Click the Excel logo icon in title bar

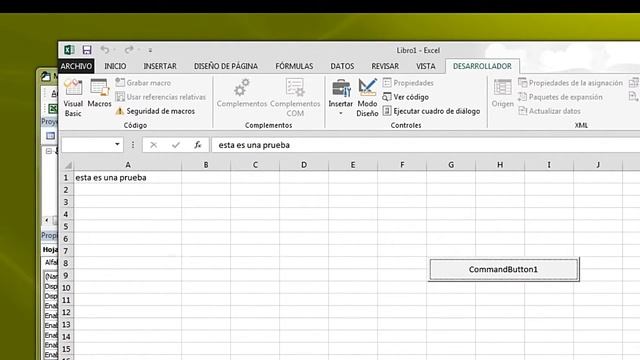69,50
